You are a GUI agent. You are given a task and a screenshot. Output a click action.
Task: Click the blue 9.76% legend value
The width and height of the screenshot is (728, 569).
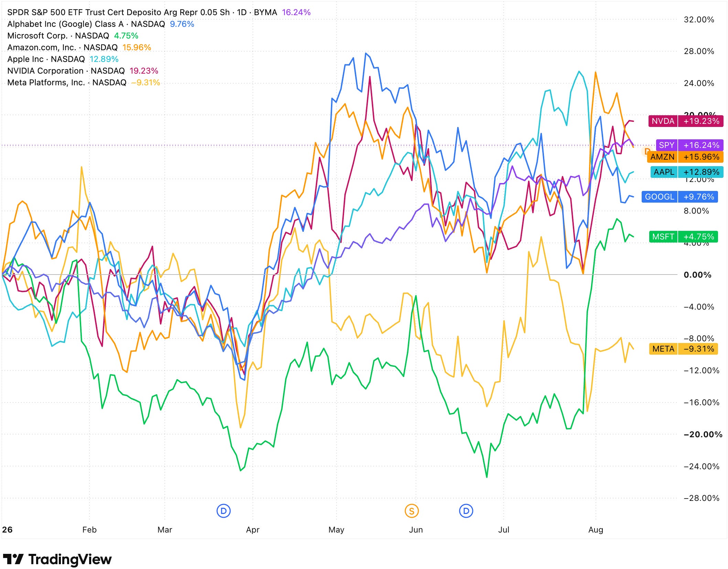click(182, 24)
